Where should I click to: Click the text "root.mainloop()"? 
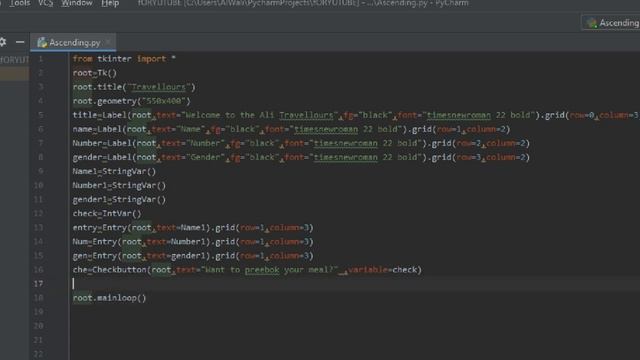click(109, 298)
